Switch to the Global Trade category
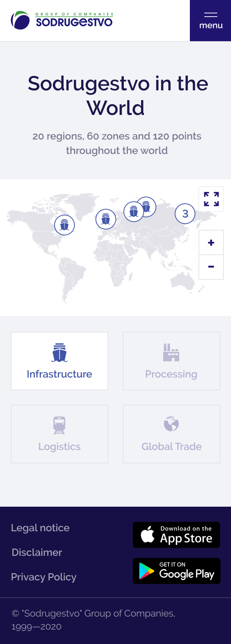The width and height of the screenshot is (231, 644). click(171, 434)
